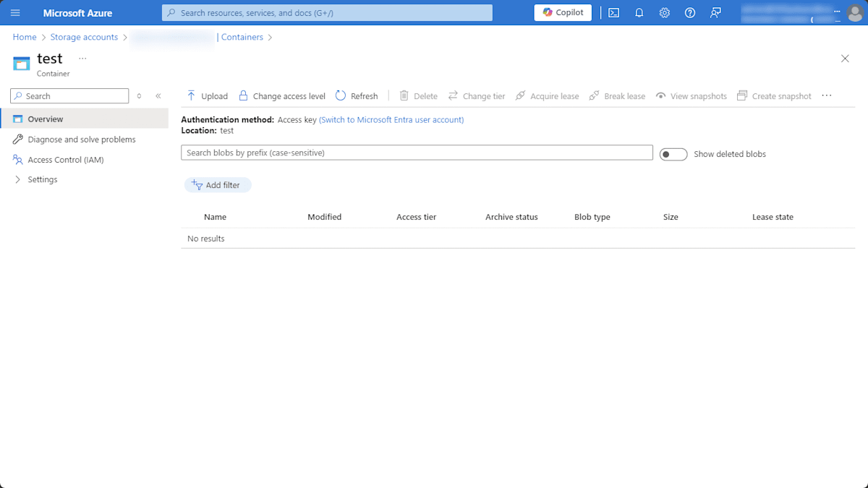Toggle sidebar expand/collapse arrows

[x=139, y=96]
